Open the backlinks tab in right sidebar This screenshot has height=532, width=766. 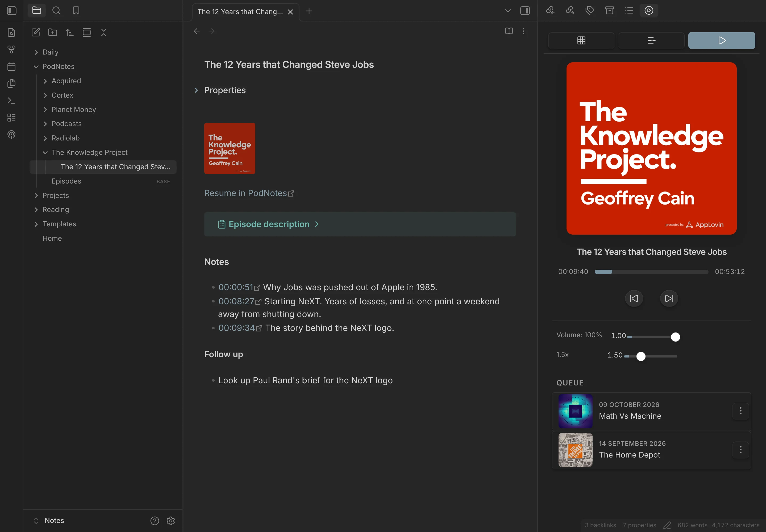(x=550, y=10)
